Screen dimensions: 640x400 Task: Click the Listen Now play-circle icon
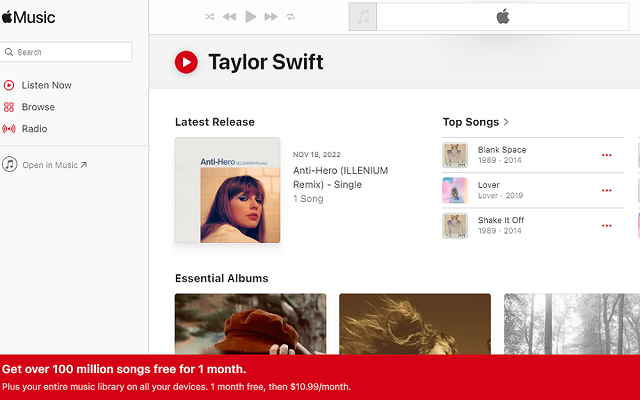click(9, 85)
